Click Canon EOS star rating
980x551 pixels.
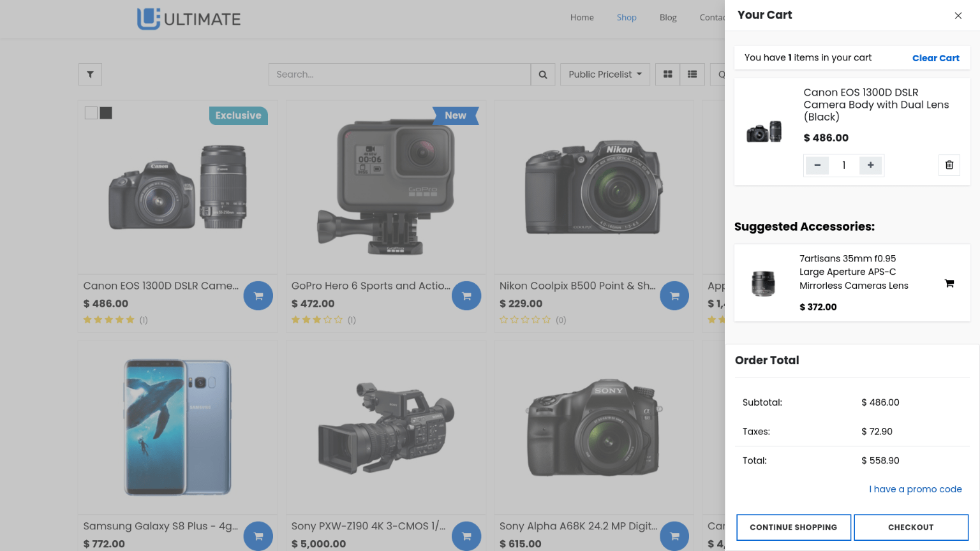click(109, 320)
